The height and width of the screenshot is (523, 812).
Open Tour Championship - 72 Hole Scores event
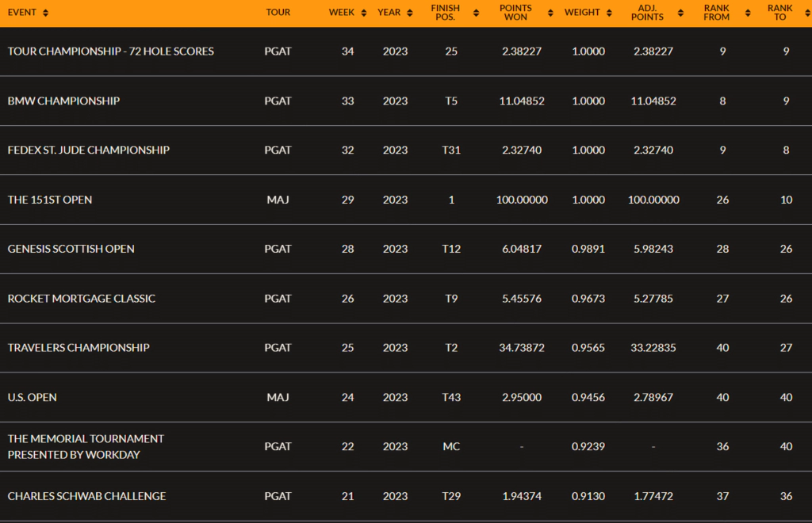pos(111,52)
